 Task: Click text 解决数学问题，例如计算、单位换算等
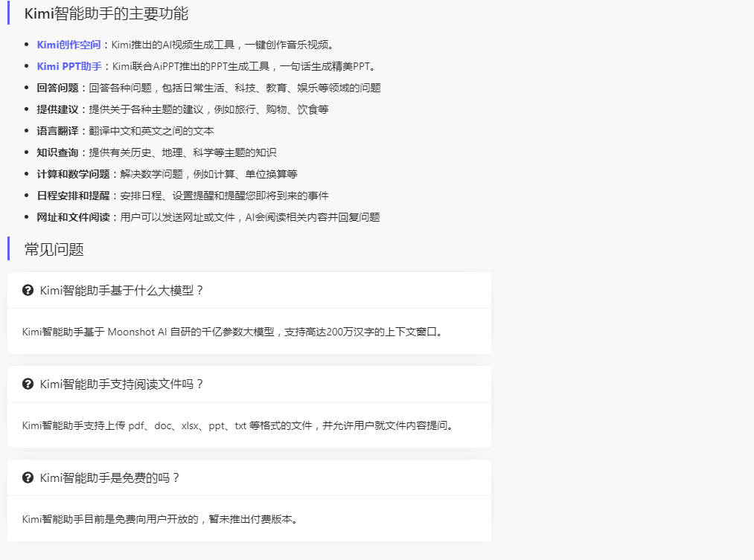(x=208, y=174)
